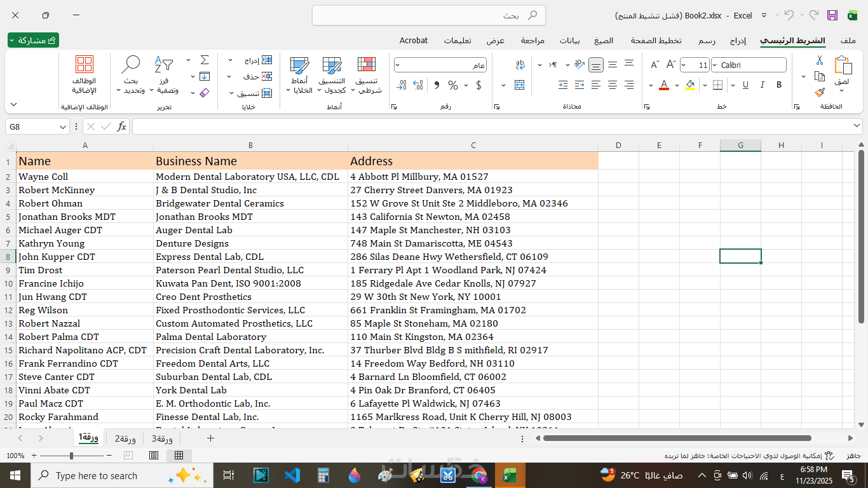868x488 pixels.
Task: Open the font size 11 dropdown
Action: [x=684, y=65]
